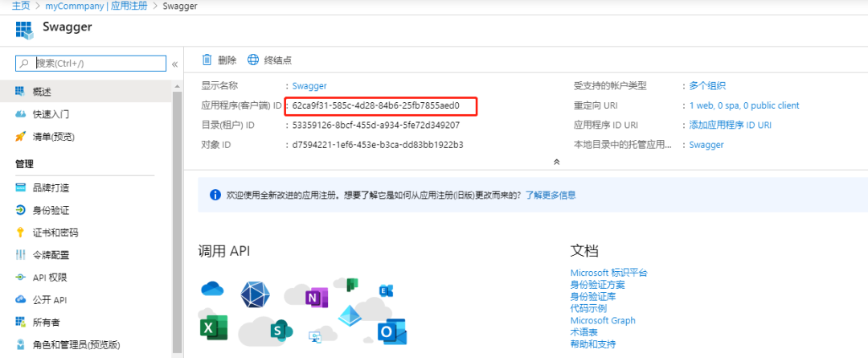Click the 终结点 button
This screenshot has width=868, height=358.
pyautogui.click(x=269, y=60)
